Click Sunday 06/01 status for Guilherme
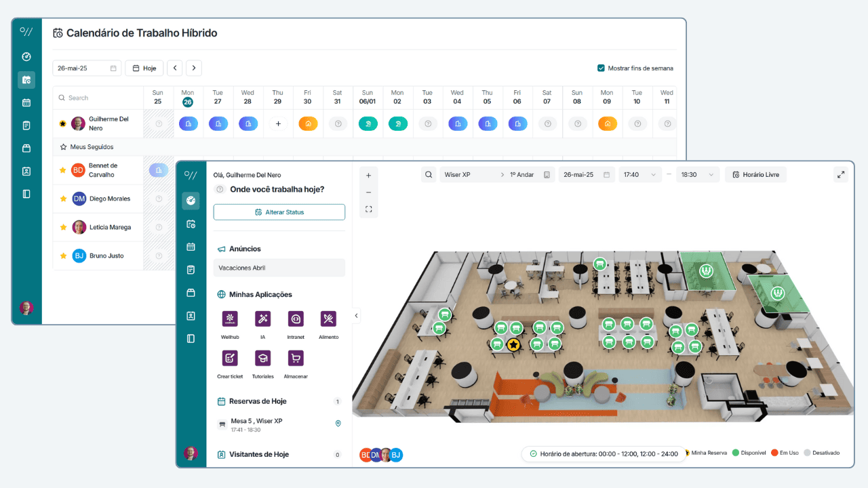Screen dimensions: 868x488 coord(368,124)
